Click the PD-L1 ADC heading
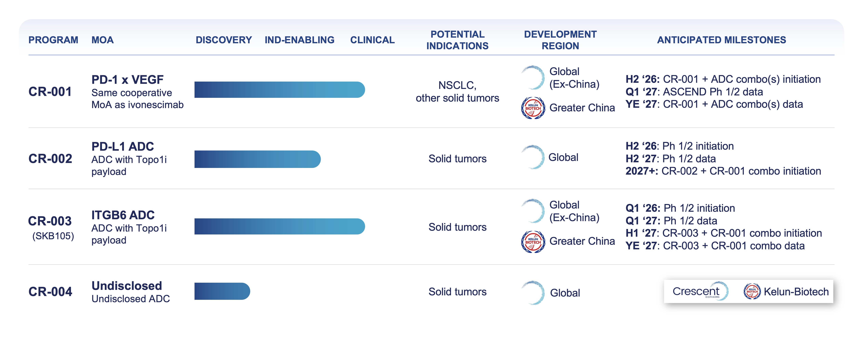The width and height of the screenshot is (868, 354). 123,146
